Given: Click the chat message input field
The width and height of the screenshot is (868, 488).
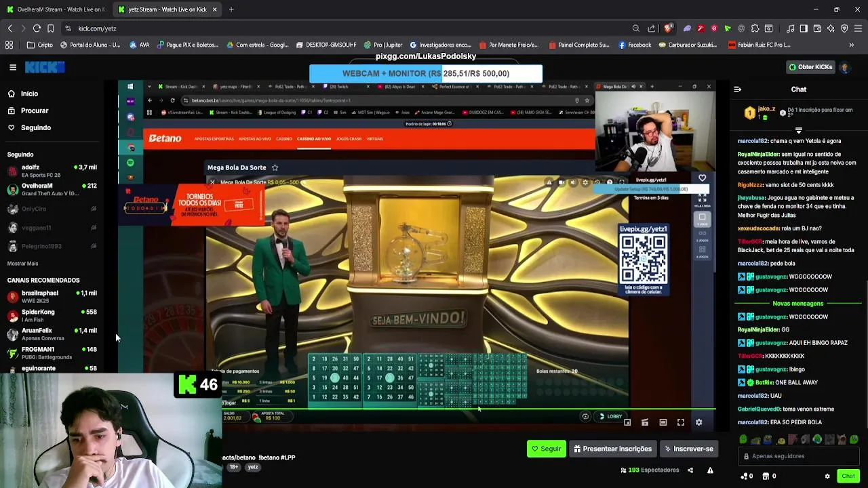Looking at the screenshot, I should pos(799,456).
